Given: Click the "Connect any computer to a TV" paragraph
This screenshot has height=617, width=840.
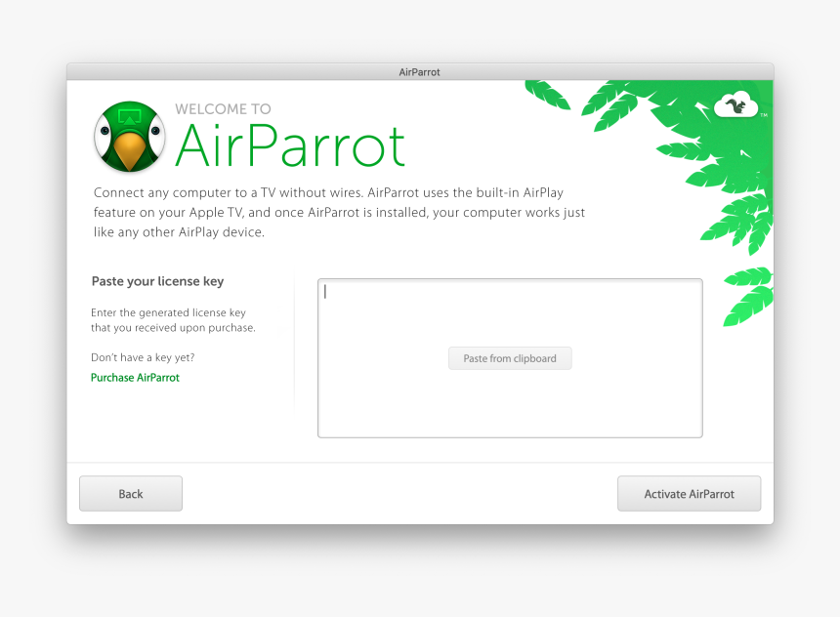Looking at the screenshot, I should tap(339, 212).
